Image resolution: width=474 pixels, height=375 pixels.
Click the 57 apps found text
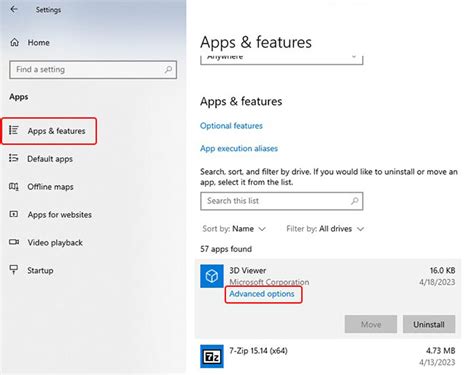[226, 249]
